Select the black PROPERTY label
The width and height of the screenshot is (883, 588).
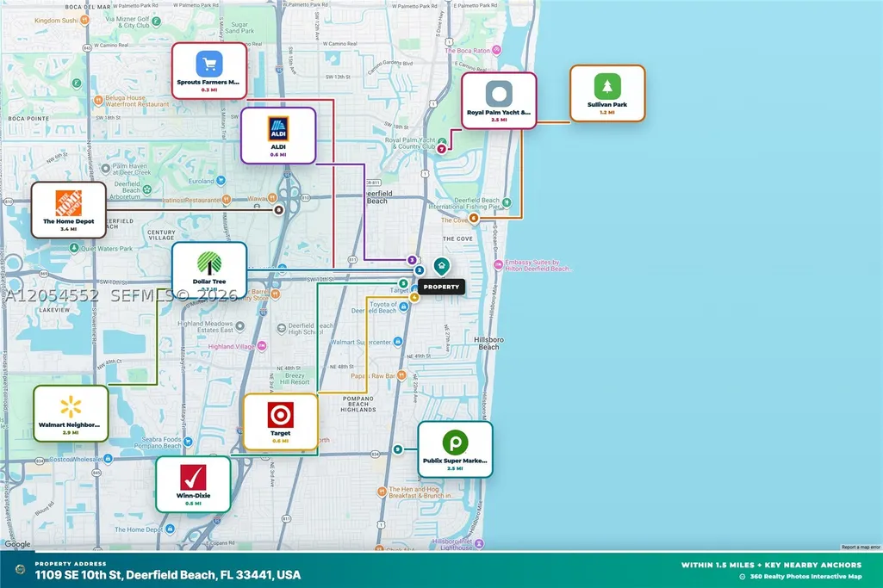pos(441,287)
